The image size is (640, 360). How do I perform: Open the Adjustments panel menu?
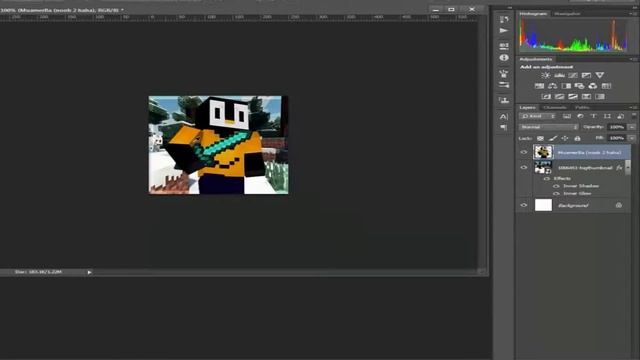point(633,59)
